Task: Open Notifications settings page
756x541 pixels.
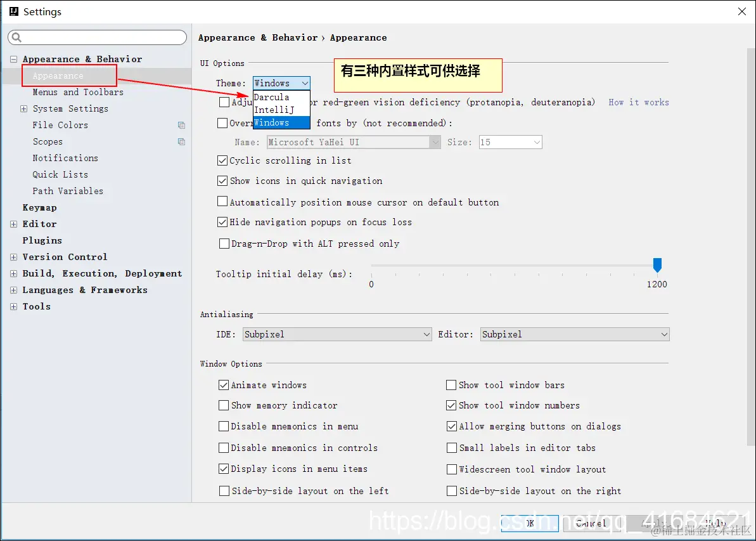Action: (65, 158)
